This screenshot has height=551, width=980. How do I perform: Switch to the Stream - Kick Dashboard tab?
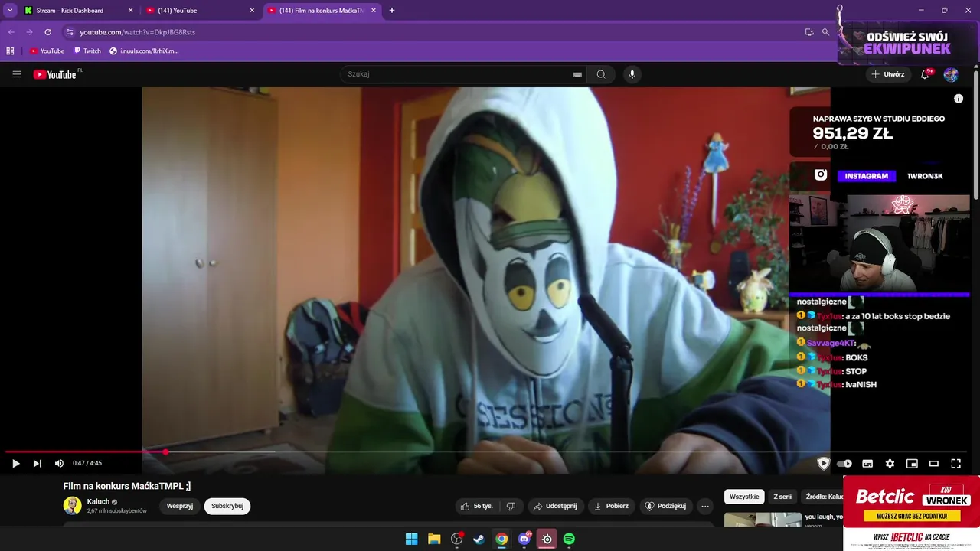click(x=70, y=11)
